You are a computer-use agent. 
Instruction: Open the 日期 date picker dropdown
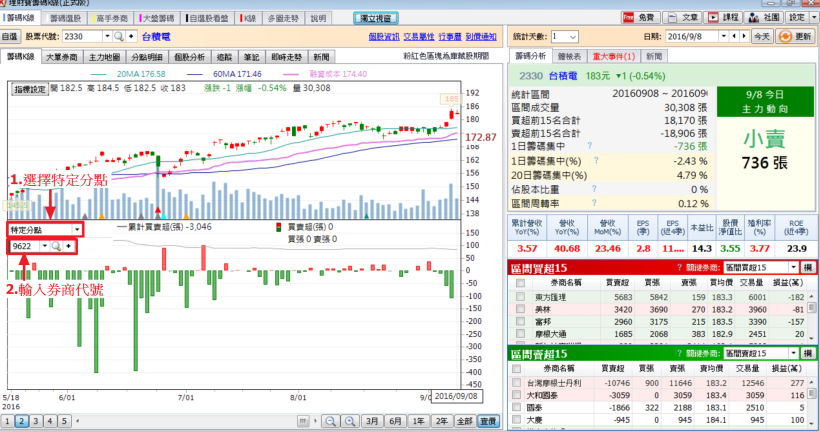point(724,36)
